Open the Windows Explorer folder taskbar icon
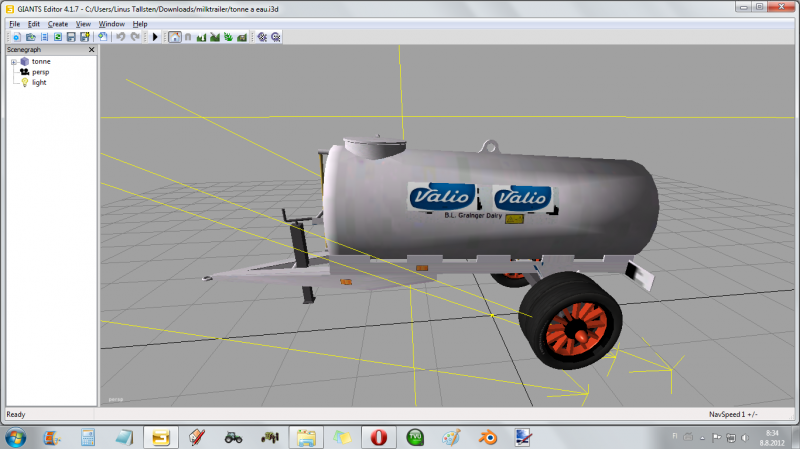Screen dimensions: 800x449 pos(306,438)
